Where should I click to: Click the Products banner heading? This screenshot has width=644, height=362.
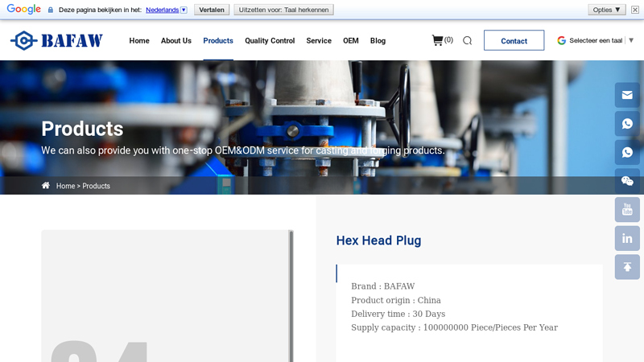82,129
